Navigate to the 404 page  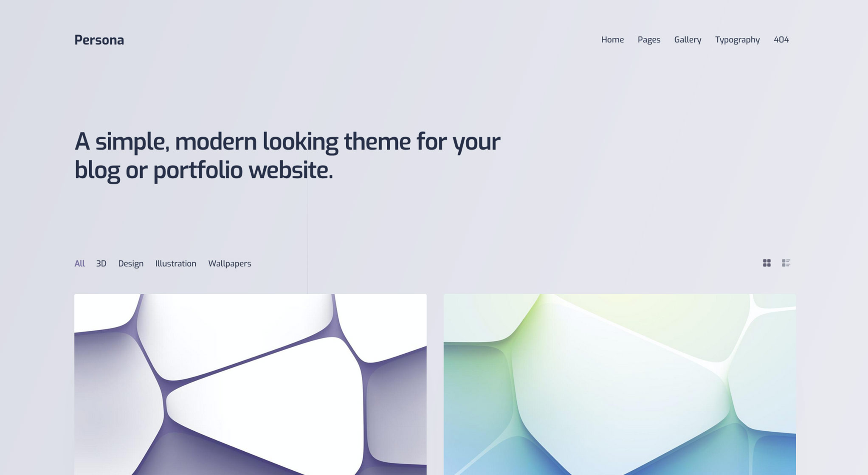781,39
